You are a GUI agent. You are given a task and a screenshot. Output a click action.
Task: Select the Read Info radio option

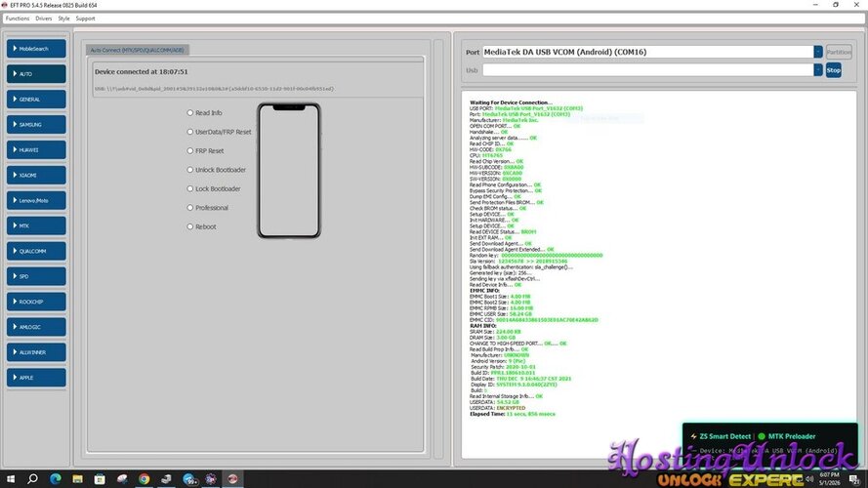click(189, 113)
